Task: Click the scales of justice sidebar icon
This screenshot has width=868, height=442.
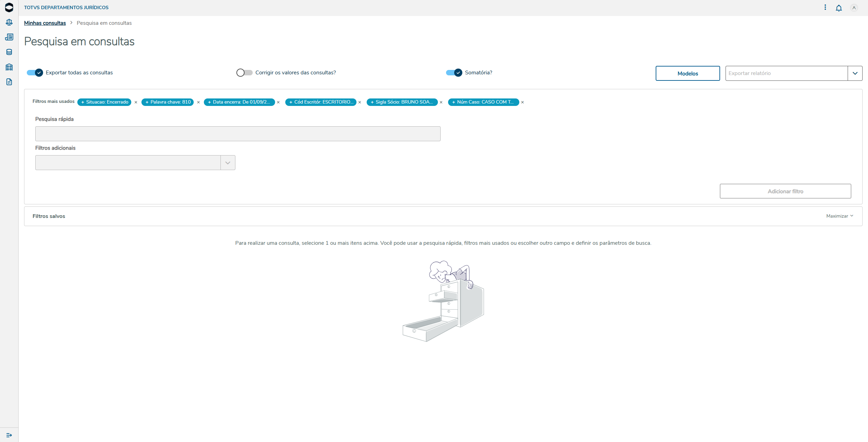Action: (9, 22)
